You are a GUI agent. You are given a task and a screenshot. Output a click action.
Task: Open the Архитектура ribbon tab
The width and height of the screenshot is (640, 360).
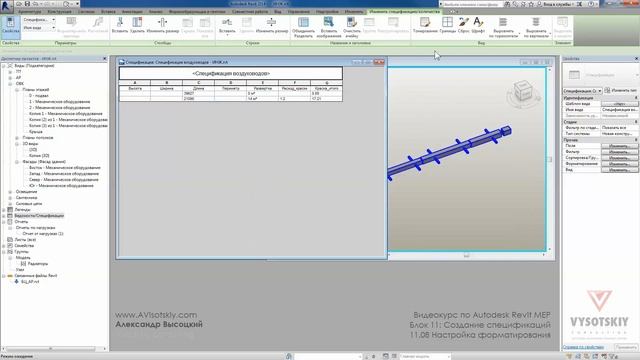pos(30,11)
